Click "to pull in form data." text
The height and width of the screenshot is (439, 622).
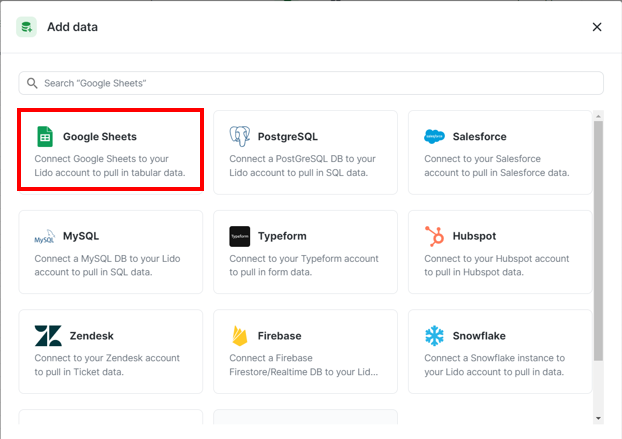(270, 272)
